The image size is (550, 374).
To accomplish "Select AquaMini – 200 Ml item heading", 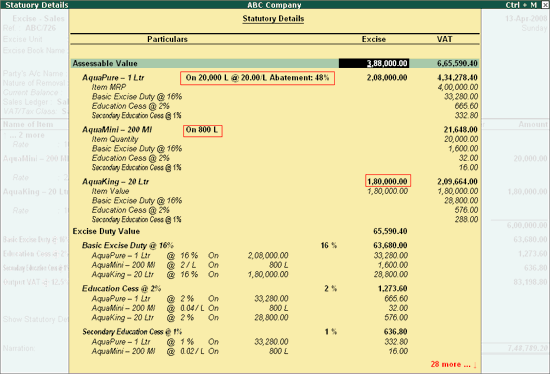I will click(117, 130).
